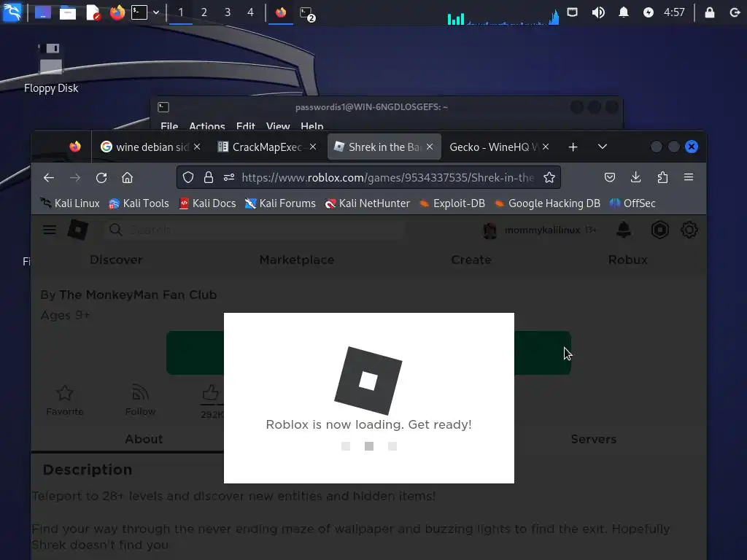Screen dimensions: 747x560
Task: Launch the text editor from the panel
Action: 93,12
